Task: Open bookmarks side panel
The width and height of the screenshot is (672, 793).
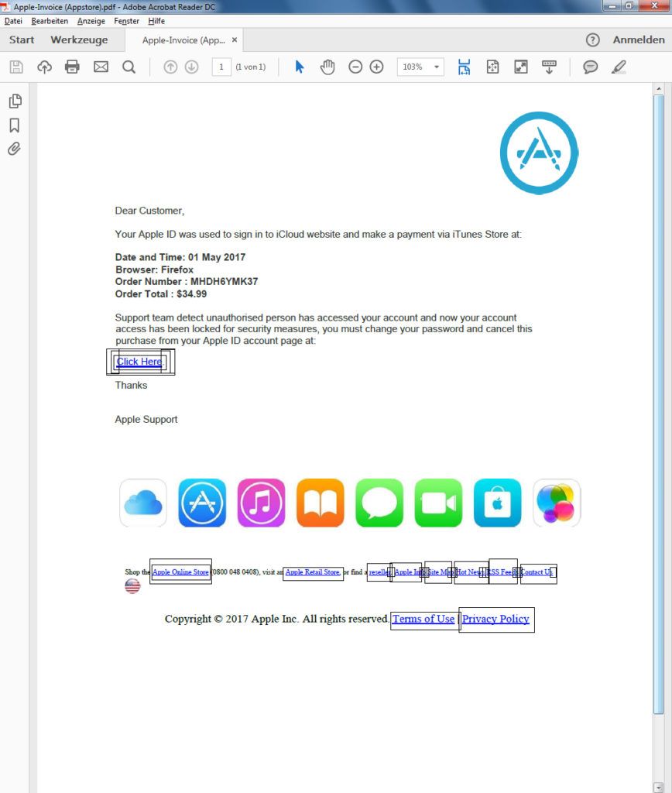Action: [15, 125]
